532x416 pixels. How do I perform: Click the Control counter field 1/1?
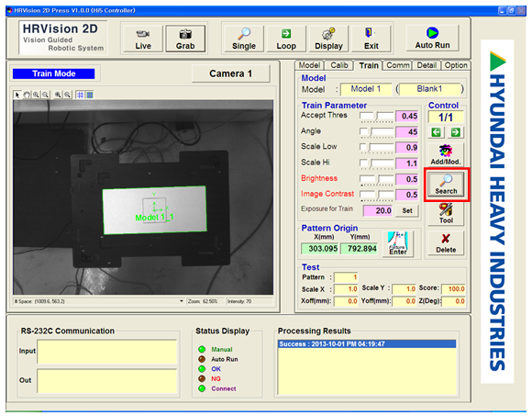(446, 118)
